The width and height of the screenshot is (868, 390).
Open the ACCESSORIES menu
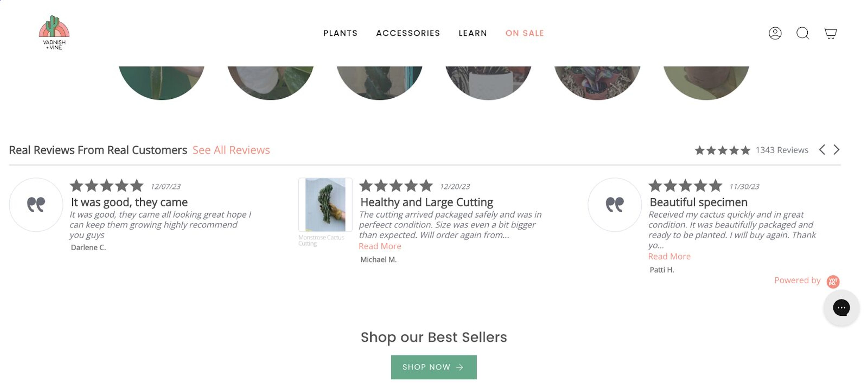[x=408, y=33]
